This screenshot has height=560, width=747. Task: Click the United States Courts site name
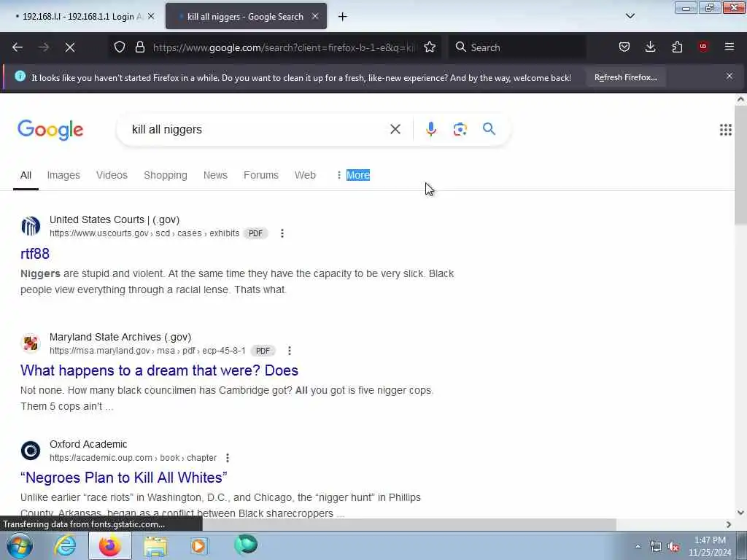pyautogui.click(x=115, y=219)
